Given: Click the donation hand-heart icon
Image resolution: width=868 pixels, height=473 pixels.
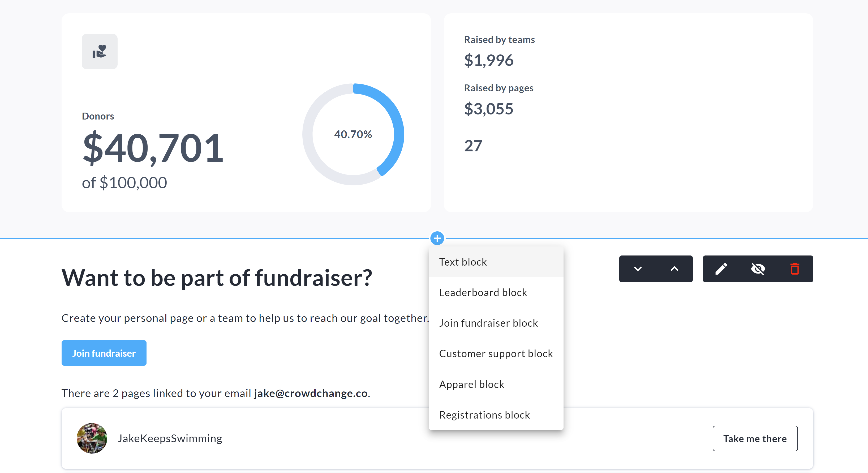Looking at the screenshot, I should [x=99, y=52].
